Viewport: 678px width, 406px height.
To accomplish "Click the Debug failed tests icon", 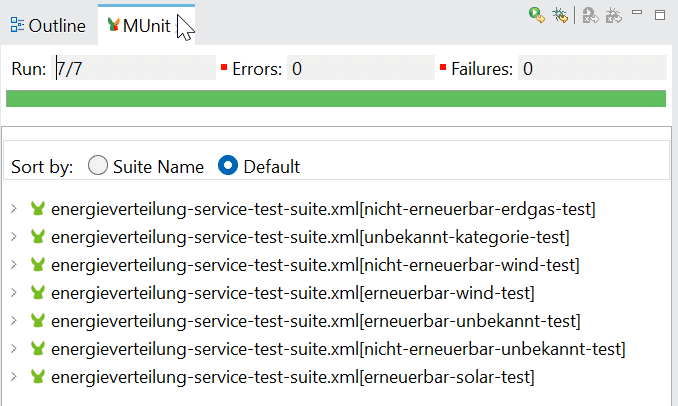I will [x=614, y=15].
